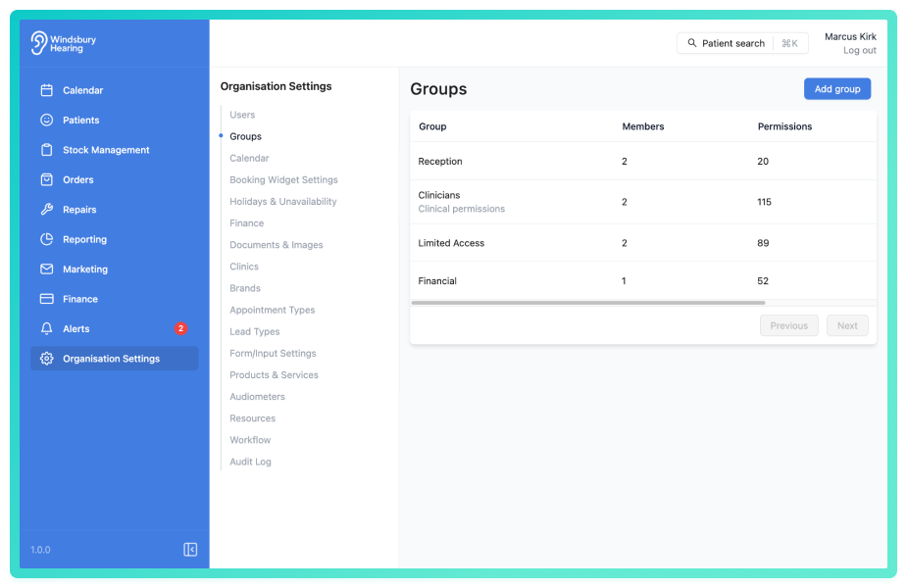Viewport: 907px width, 588px height.
Task: Open Audit Log
Action: (250, 462)
